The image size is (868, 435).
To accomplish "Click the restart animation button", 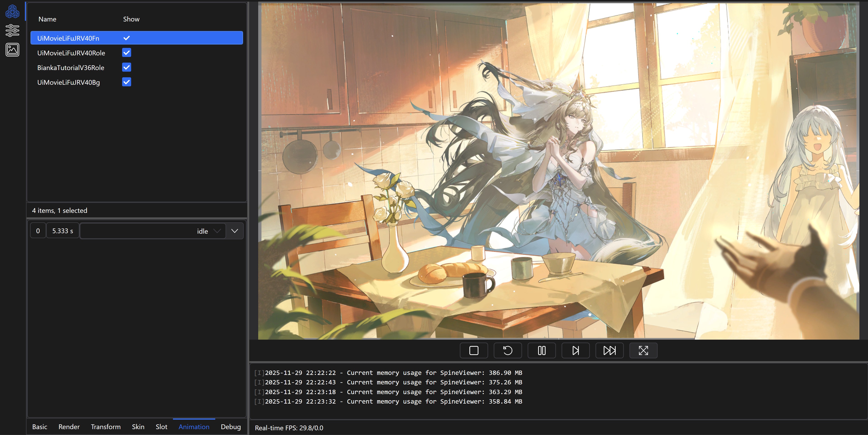I will point(507,350).
